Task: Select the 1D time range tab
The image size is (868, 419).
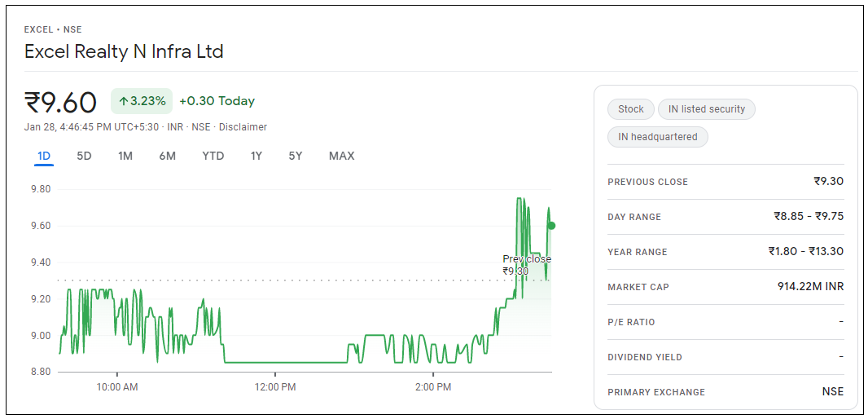Action: (44, 156)
